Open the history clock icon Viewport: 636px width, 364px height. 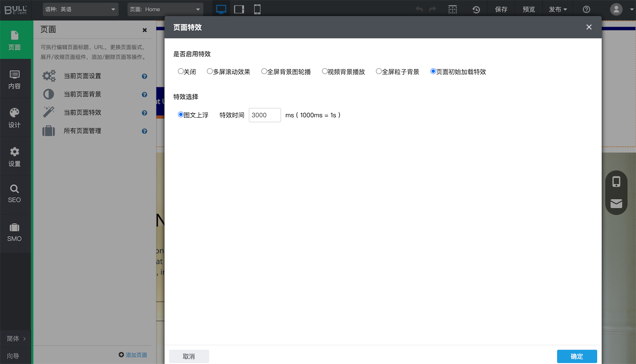(x=476, y=9)
